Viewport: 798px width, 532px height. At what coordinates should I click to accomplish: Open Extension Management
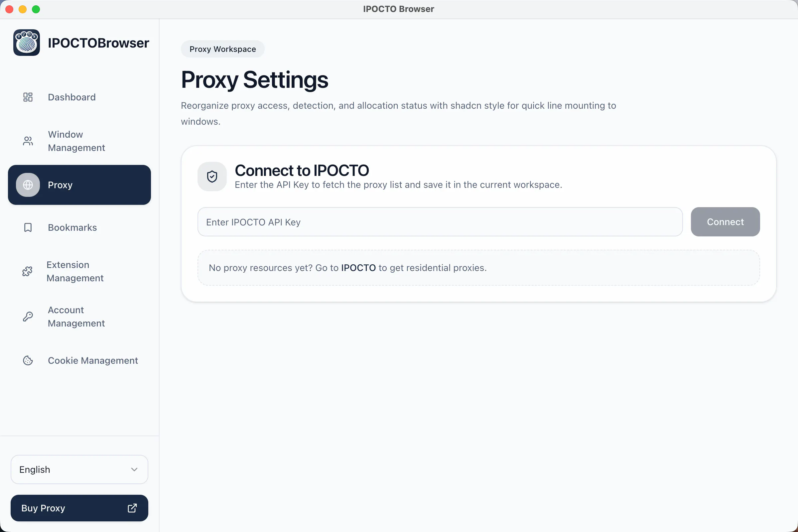click(79, 271)
